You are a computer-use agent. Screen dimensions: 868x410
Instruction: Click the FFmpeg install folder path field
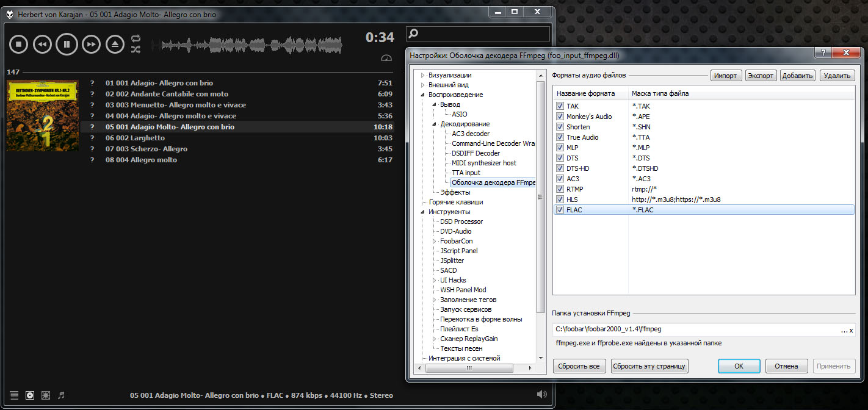[x=696, y=329]
